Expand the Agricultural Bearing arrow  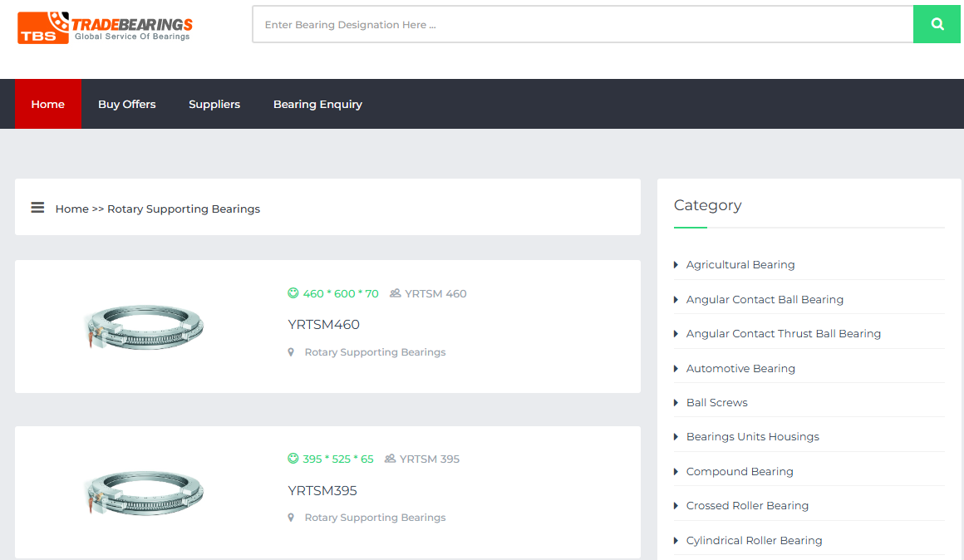tap(676, 265)
